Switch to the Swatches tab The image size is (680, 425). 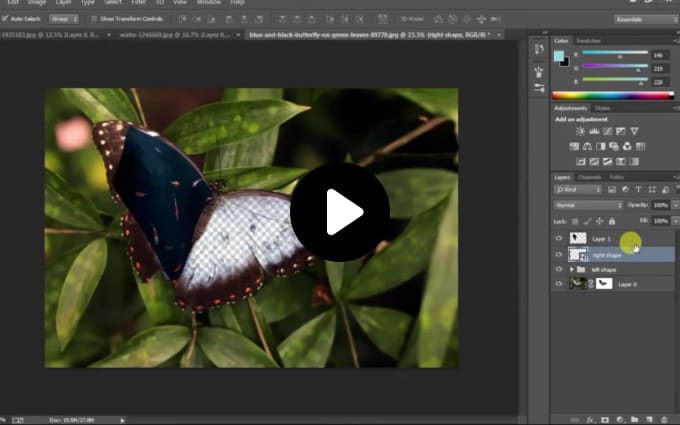click(x=588, y=41)
